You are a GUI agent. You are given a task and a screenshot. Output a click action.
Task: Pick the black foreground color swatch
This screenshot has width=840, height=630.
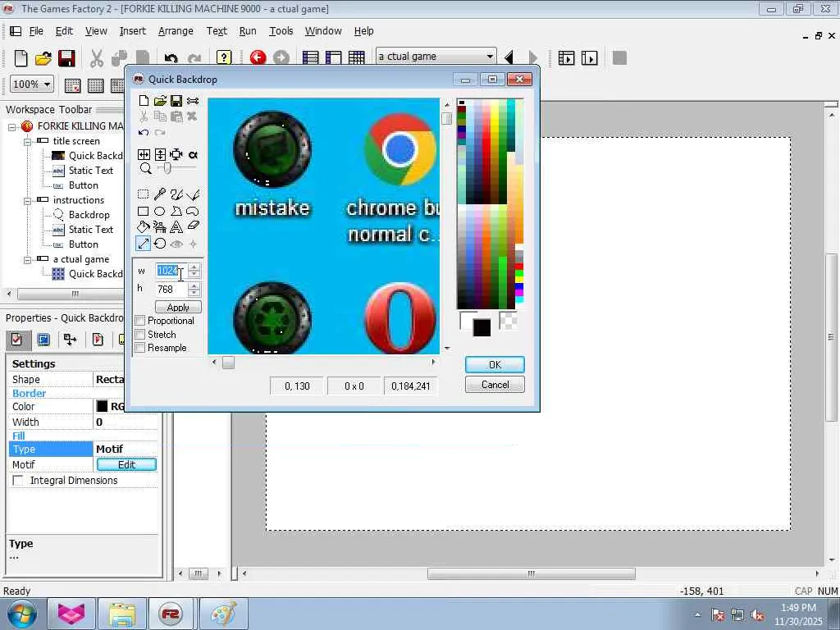[482, 328]
